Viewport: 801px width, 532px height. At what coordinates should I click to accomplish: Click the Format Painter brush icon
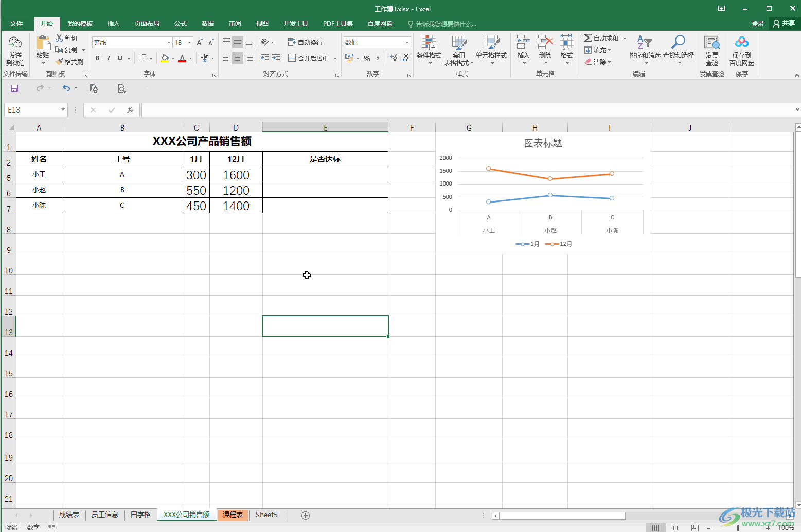pos(60,62)
